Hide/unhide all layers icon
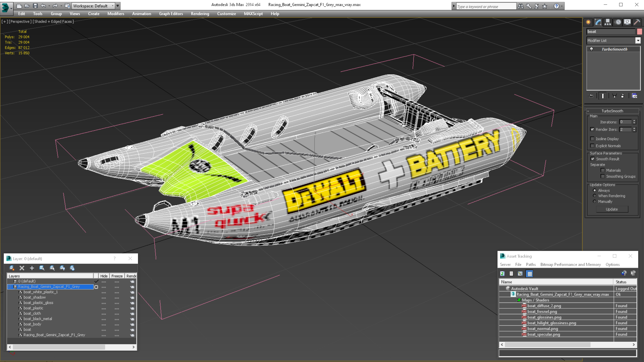This screenshot has width=644, height=362. coord(62,268)
